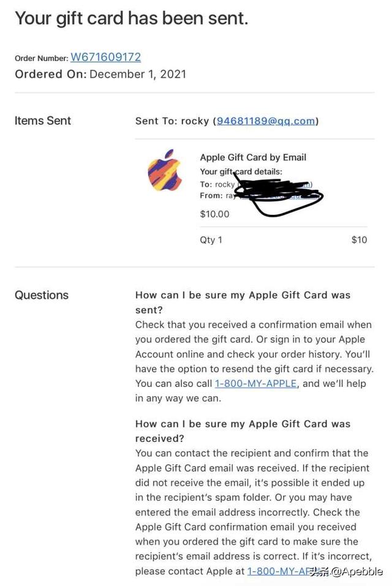Click question about gift card being sent
The image size is (392, 586).
(x=243, y=302)
